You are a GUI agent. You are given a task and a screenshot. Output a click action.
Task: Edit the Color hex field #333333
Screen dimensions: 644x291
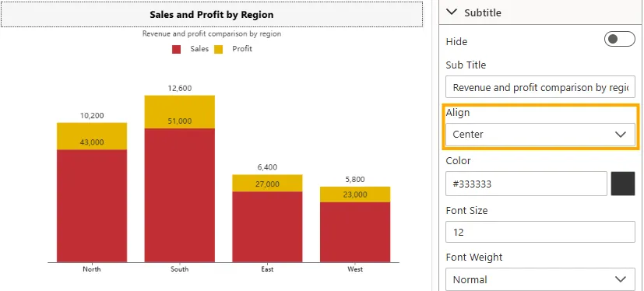coord(526,184)
